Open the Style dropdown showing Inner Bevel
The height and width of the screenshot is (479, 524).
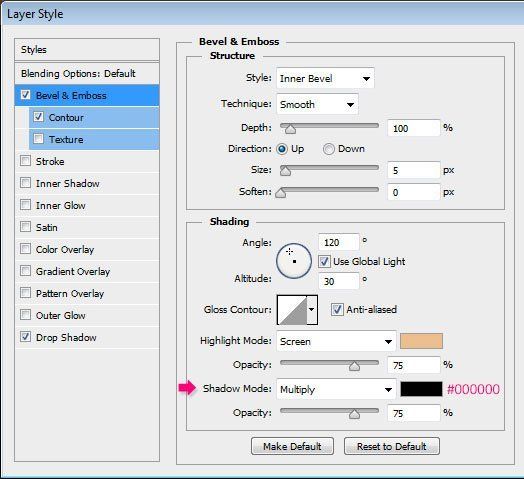click(x=325, y=79)
